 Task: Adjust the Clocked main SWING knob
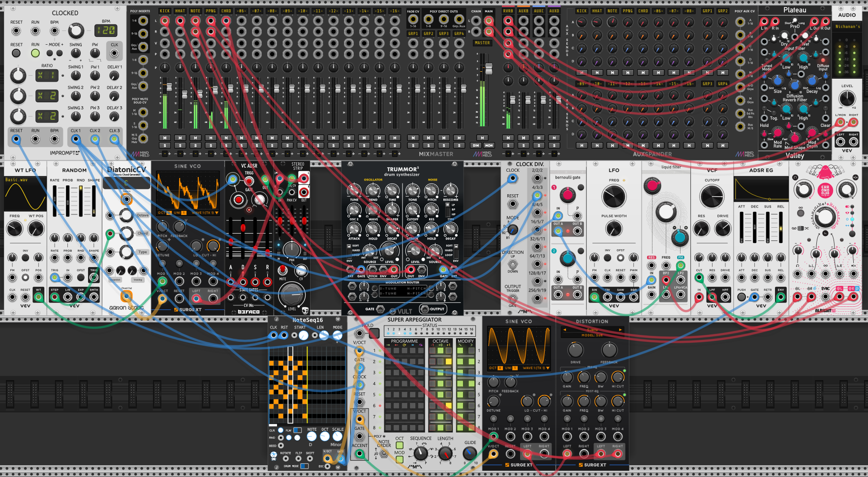click(x=76, y=53)
